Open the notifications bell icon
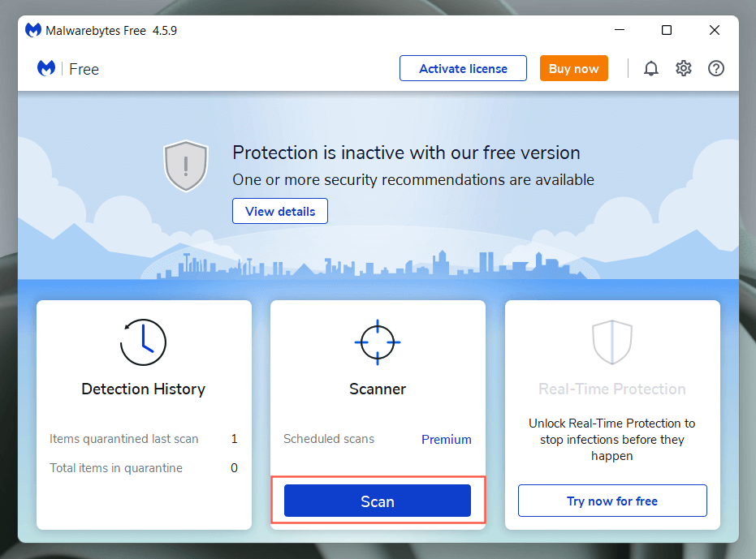The height and width of the screenshot is (559, 756). pos(651,69)
